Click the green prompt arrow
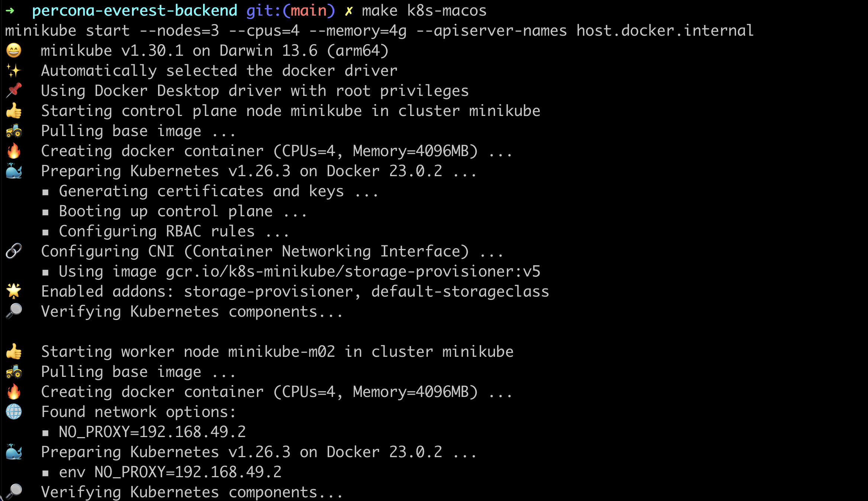Viewport: 868px width, 501px height. [10, 10]
